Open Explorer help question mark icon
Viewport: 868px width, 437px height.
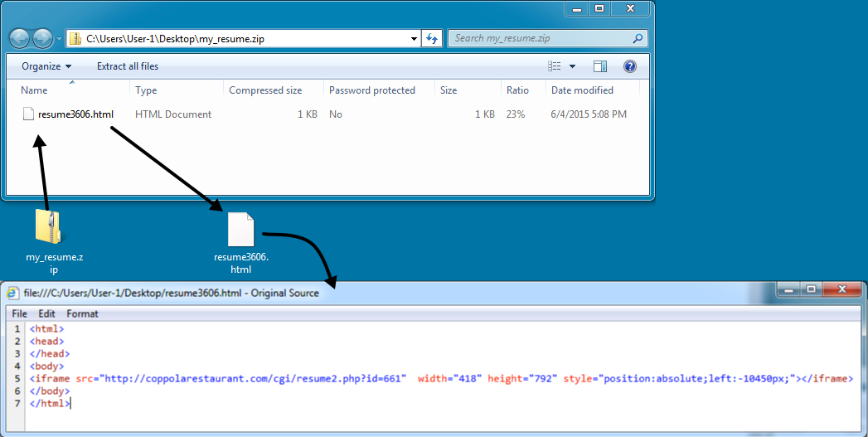tap(629, 66)
